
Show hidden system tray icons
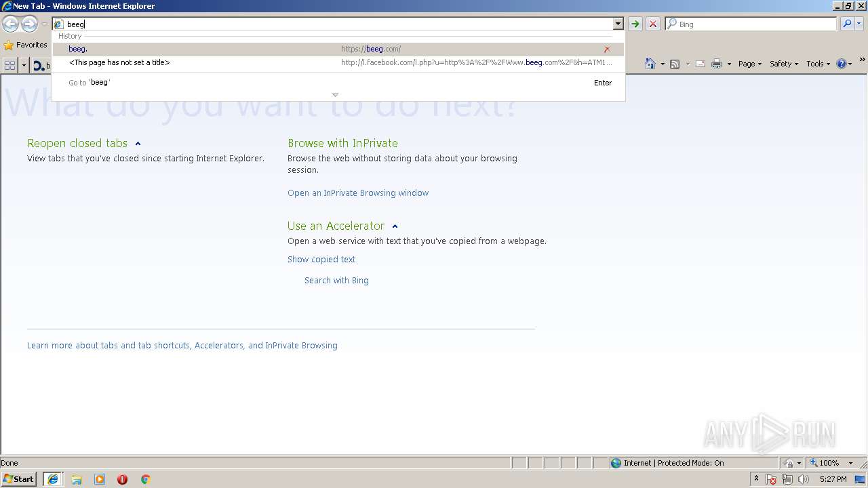pyautogui.click(x=757, y=479)
